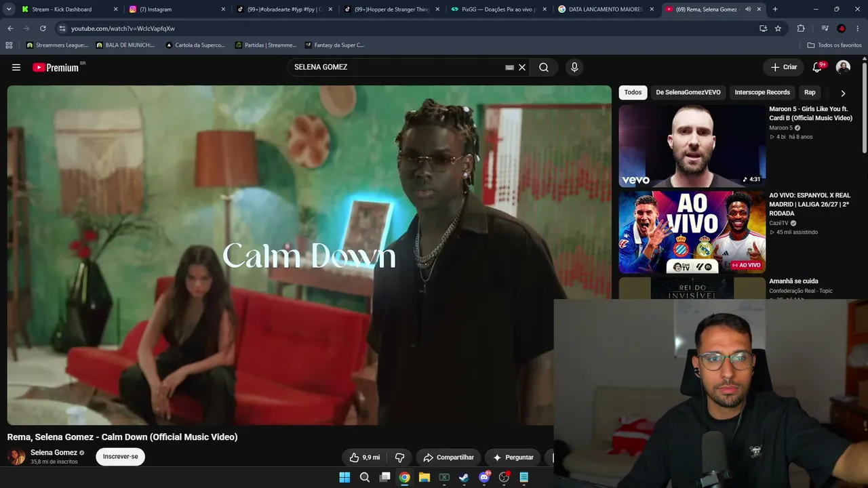Open the Chrome extensions puzzle menu
868x488 pixels.
[x=801, y=28]
